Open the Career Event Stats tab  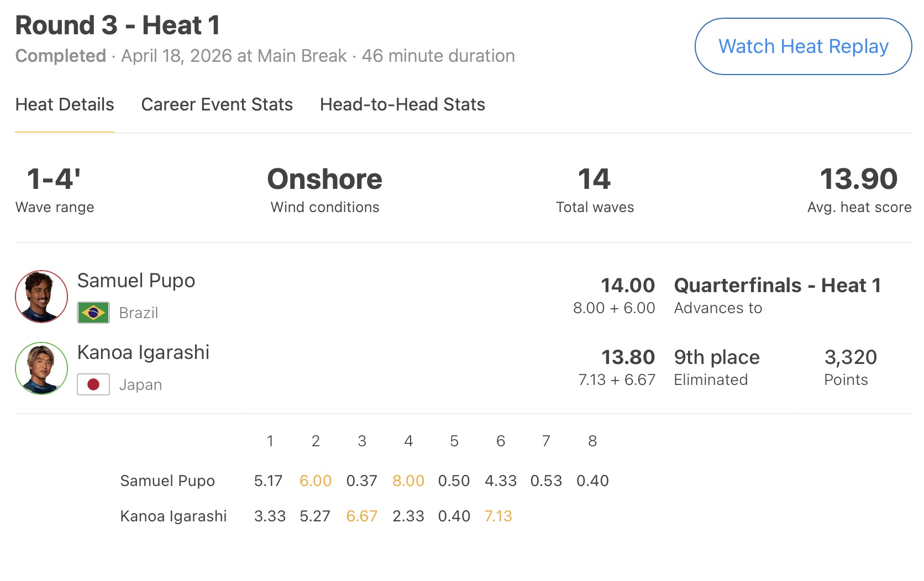[x=217, y=104]
